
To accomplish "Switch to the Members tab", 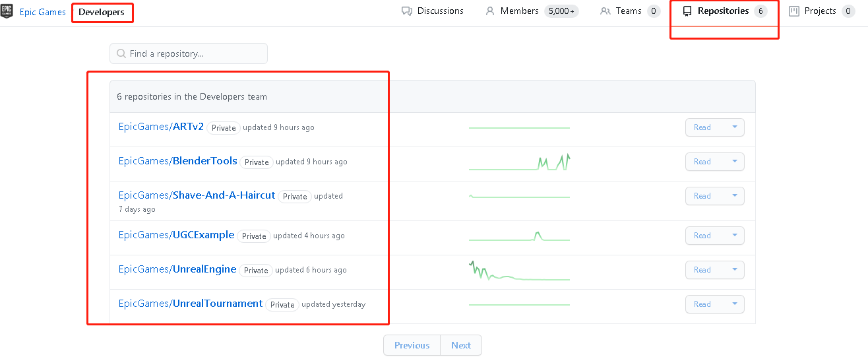I will click(532, 11).
